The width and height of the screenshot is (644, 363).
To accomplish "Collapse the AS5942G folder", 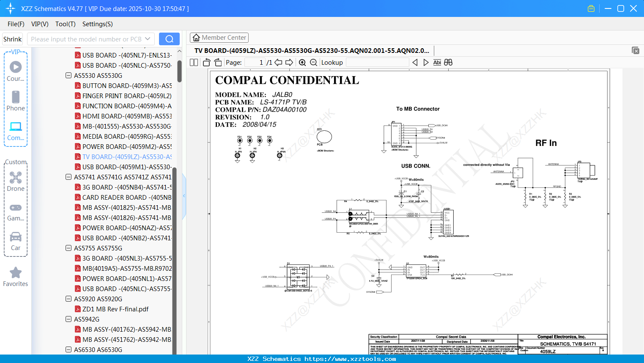I will [x=69, y=319].
